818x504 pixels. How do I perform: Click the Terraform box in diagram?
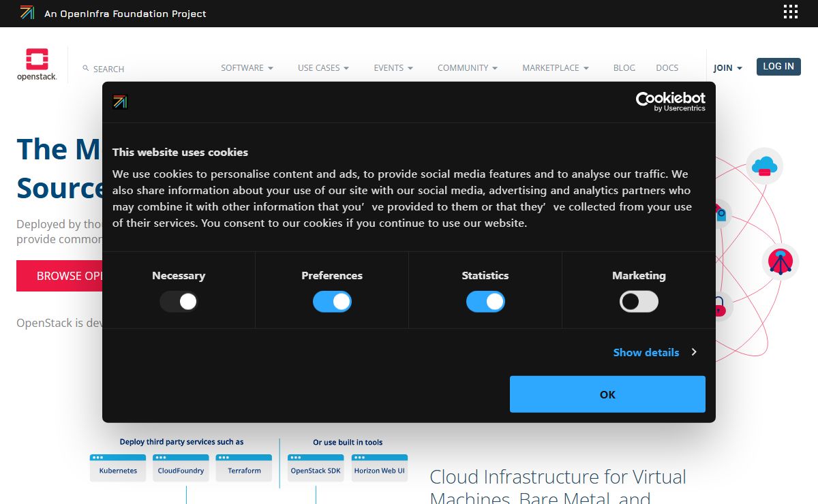(244, 468)
